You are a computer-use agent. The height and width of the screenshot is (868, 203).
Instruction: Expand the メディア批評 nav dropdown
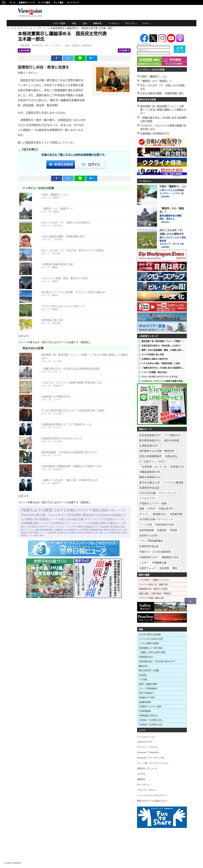click(x=60, y=23)
